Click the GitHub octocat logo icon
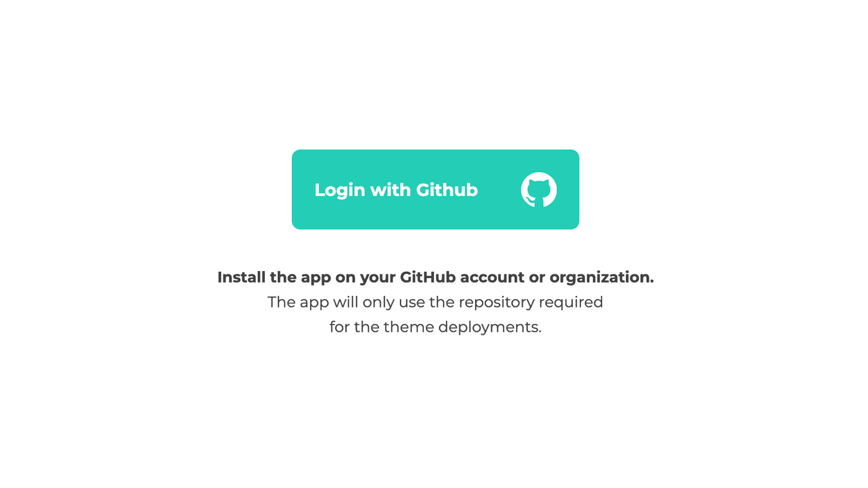 (539, 190)
